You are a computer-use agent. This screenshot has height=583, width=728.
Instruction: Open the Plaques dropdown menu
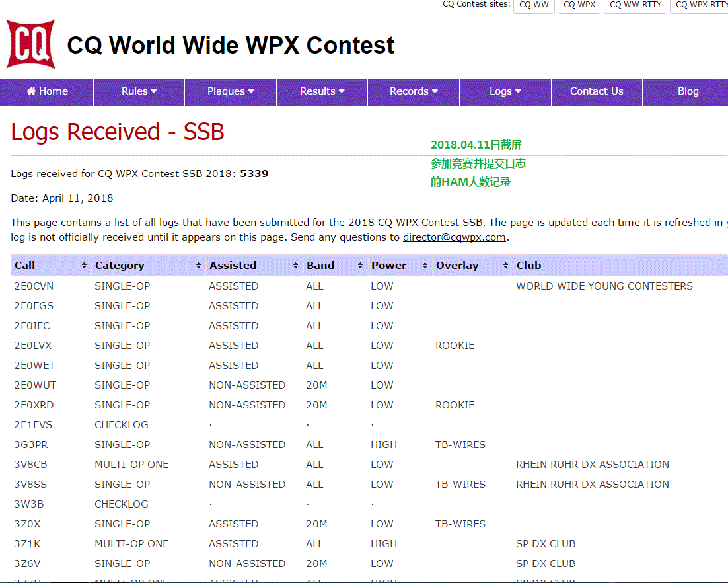[231, 91]
